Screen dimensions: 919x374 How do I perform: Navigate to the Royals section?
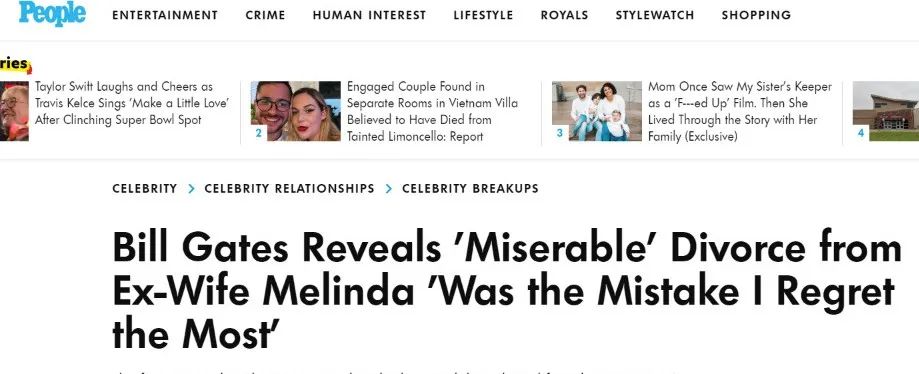click(x=564, y=15)
